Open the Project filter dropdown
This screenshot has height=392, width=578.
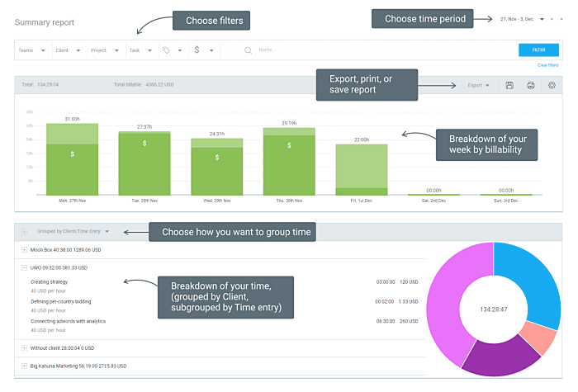[x=105, y=50]
